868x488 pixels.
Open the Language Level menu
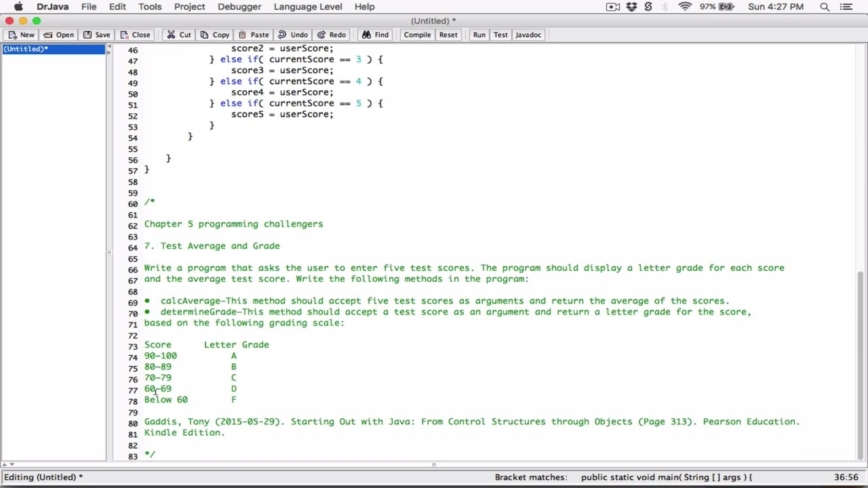tap(308, 7)
